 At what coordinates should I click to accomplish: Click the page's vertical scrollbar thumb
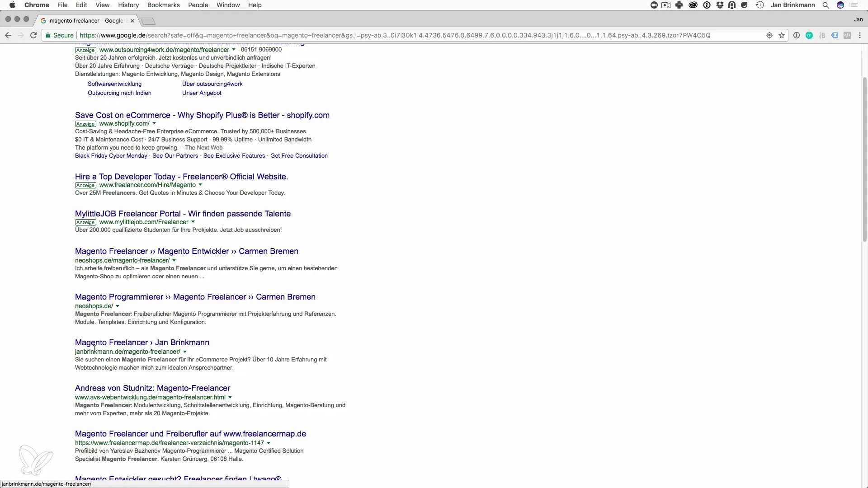click(x=864, y=160)
